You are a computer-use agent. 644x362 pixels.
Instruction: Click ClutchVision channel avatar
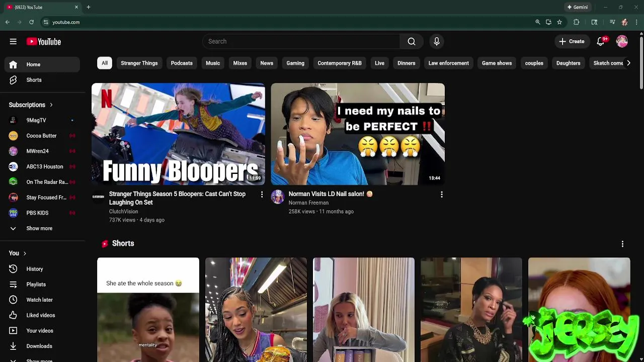[98, 197]
